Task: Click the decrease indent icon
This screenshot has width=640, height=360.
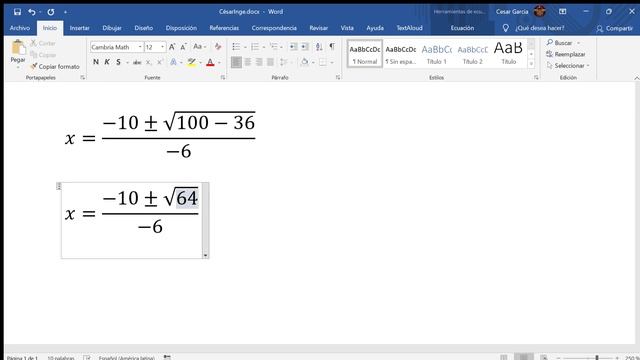Action: point(293,47)
